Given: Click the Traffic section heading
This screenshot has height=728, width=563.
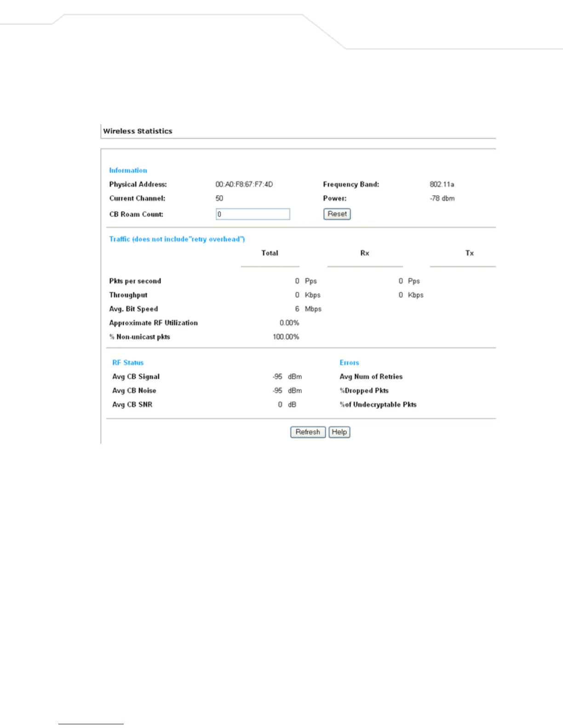Looking at the screenshot, I should point(177,239).
